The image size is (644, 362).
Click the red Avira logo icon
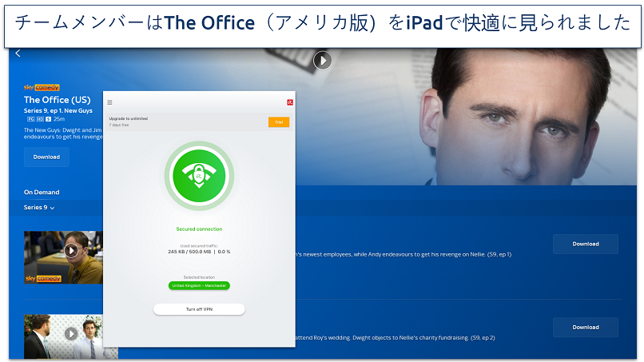click(290, 102)
